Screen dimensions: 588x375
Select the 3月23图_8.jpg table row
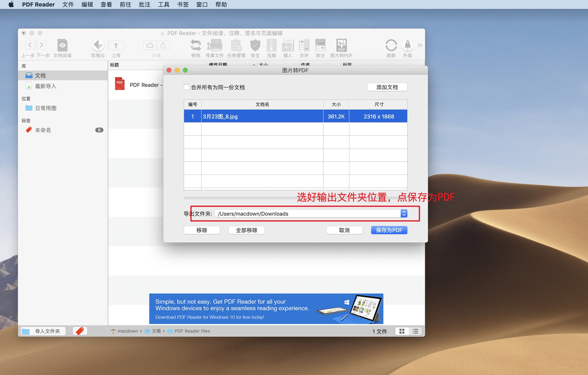pyautogui.click(x=262, y=116)
